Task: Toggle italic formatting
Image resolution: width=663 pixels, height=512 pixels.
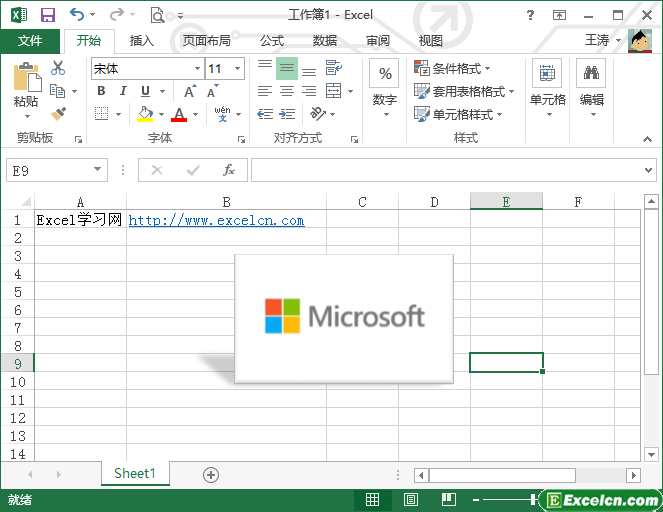Action: pos(123,92)
